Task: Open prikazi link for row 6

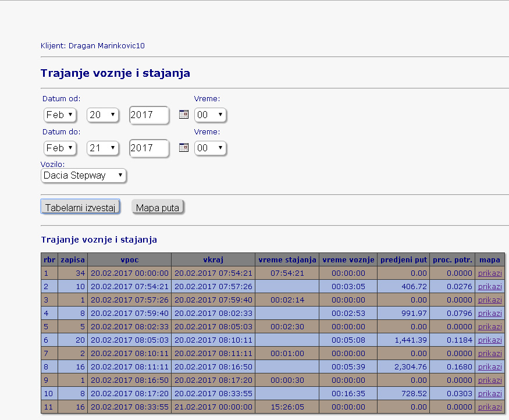Action: click(x=490, y=340)
